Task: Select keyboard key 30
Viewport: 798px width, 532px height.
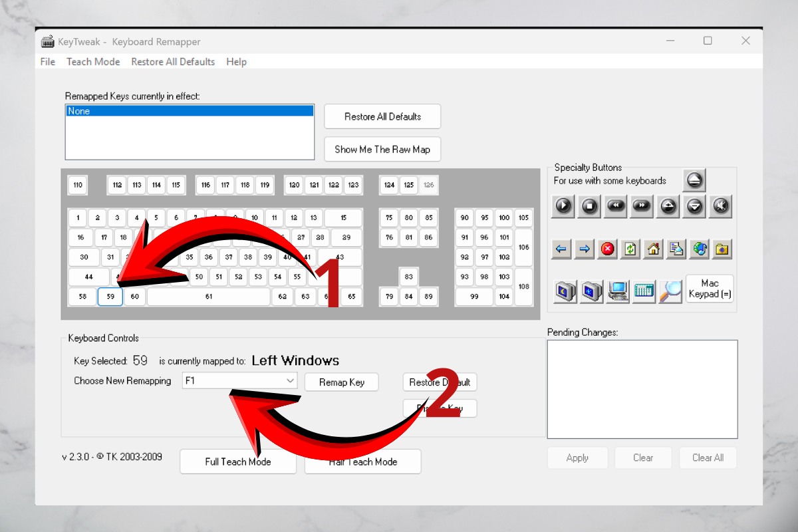Action: pos(84,257)
